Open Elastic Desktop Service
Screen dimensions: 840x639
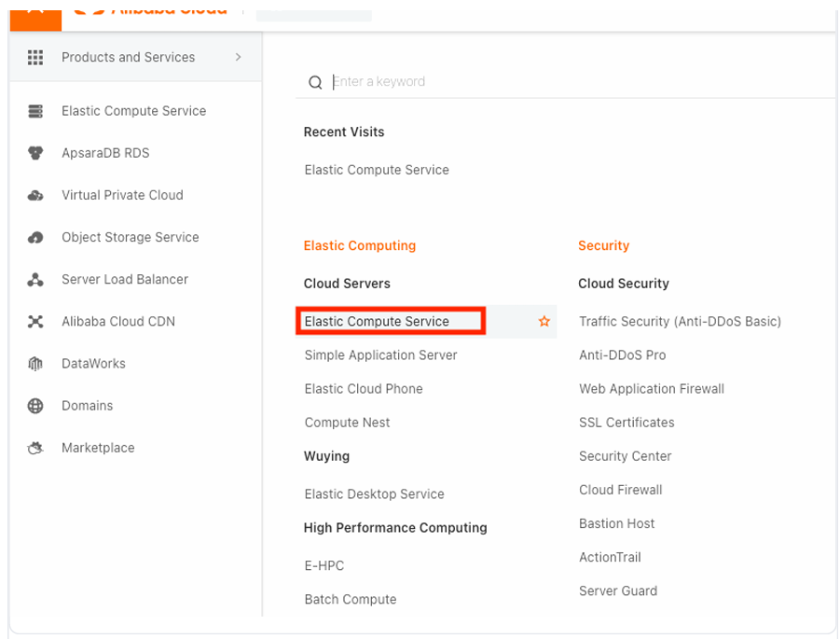[x=375, y=494]
